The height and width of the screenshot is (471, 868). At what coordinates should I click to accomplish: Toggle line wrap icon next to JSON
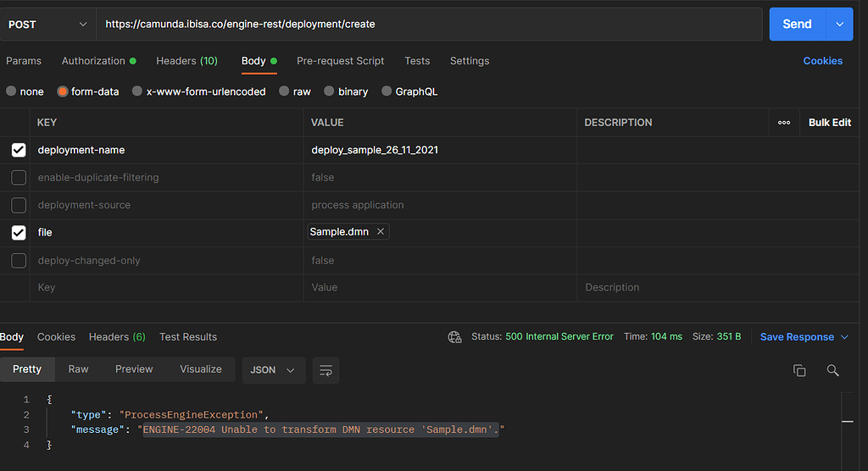[x=326, y=370]
